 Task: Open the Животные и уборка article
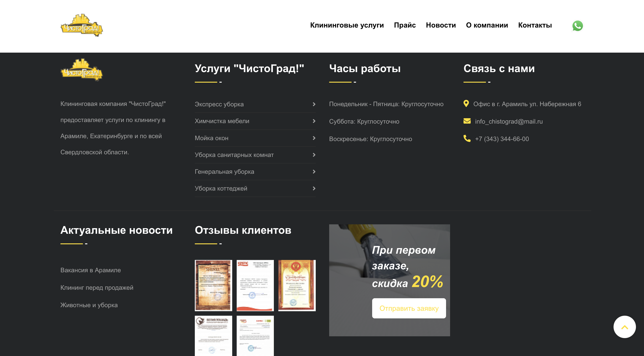89,305
